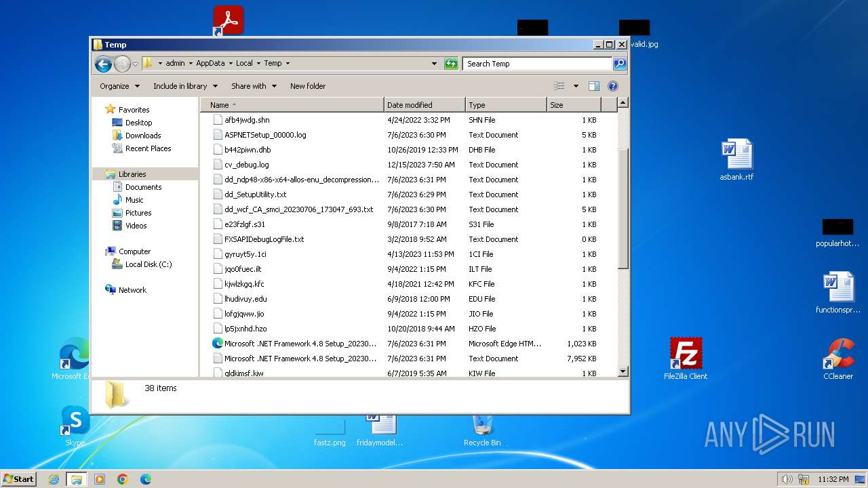The image size is (868, 488).
Task: Open the Documents library
Action: (x=143, y=187)
